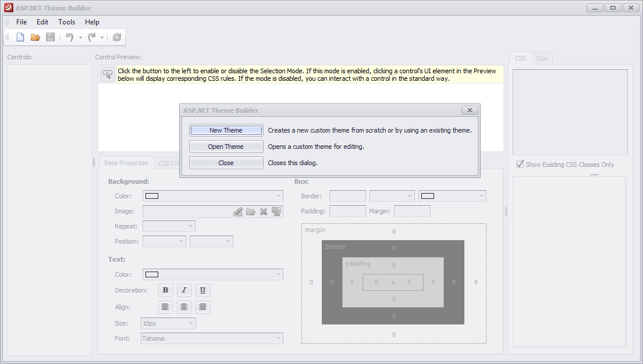Open a theme via toolbar folder icon
The height and width of the screenshot is (364, 643).
click(35, 37)
